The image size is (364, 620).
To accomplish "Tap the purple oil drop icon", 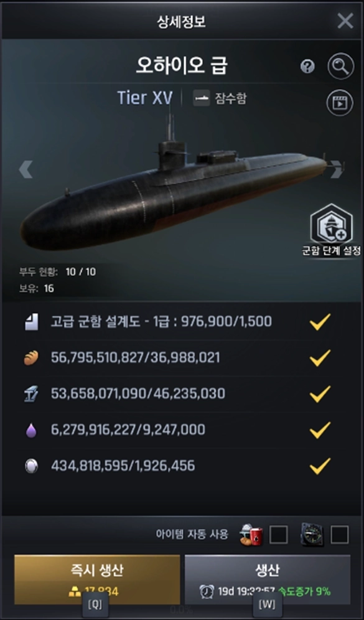I will (x=31, y=430).
